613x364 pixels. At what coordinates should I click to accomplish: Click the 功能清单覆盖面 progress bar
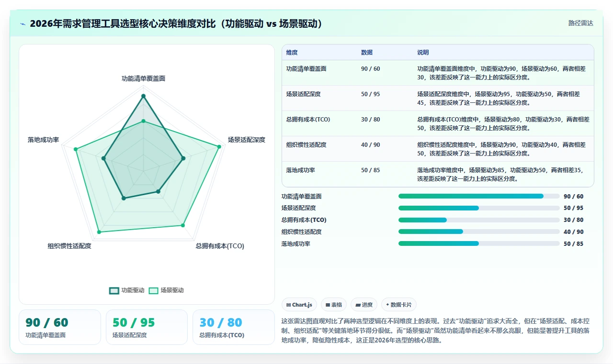(479, 196)
